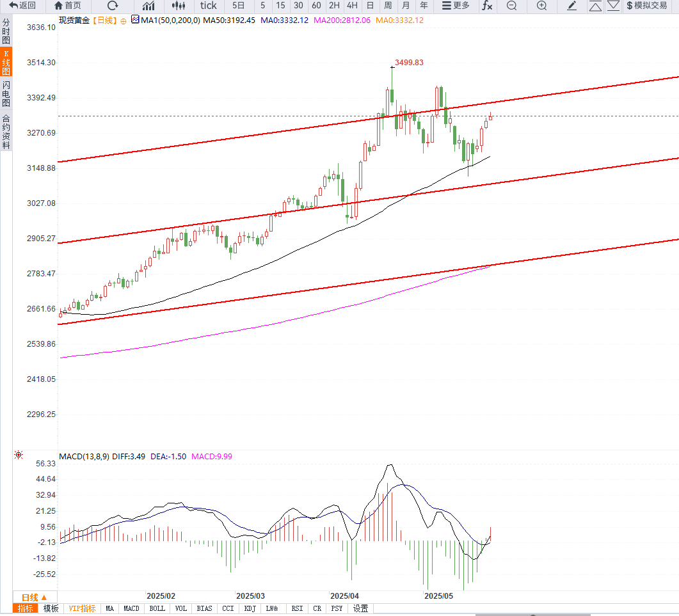This screenshot has height=616, width=679.
Task: Click the MACD panel settings sun icon
Action: 19,455
